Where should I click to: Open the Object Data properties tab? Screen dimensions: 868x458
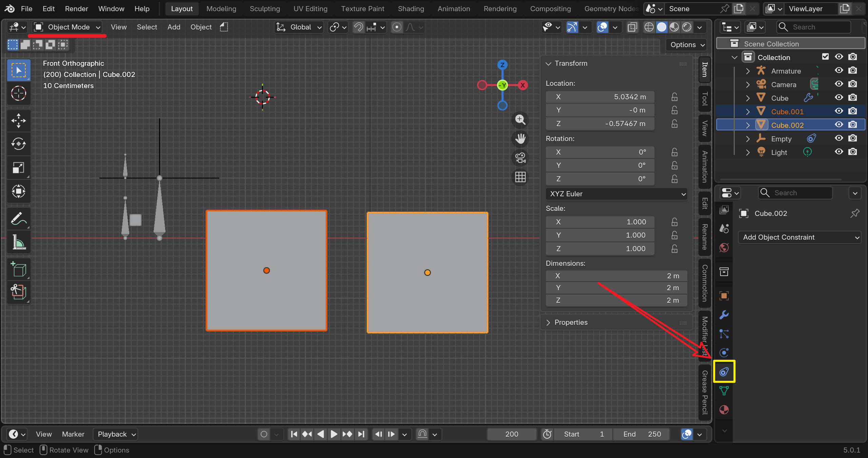coord(724,391)
